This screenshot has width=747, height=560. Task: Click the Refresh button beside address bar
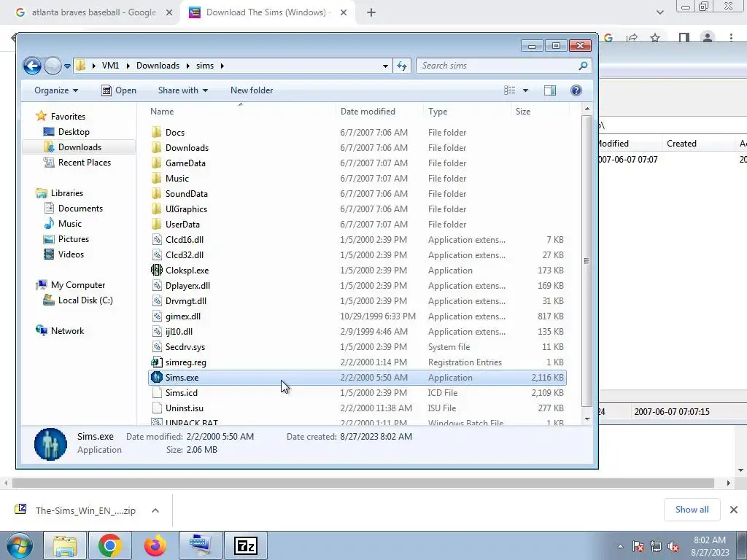pos(402,66)
